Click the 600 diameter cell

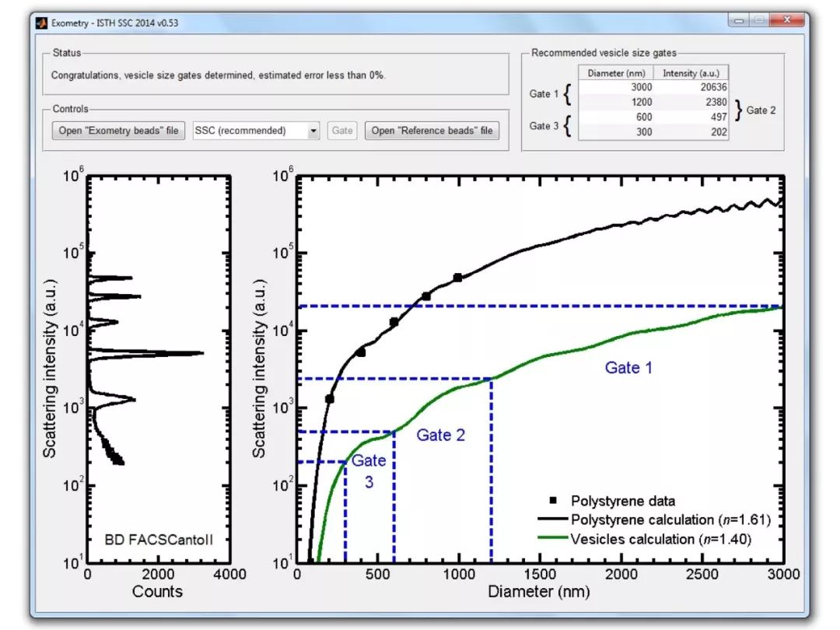pyautogui.click(x=616, y=117)
